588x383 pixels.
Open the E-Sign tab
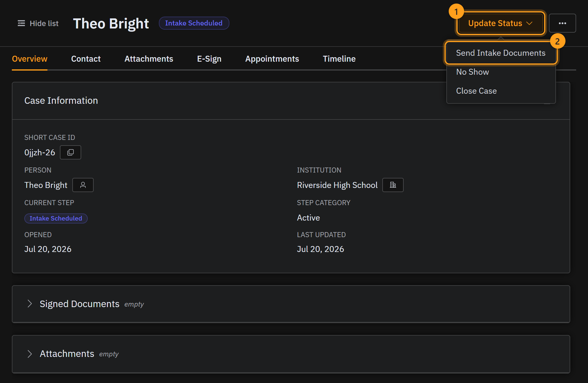coord(209,59)
